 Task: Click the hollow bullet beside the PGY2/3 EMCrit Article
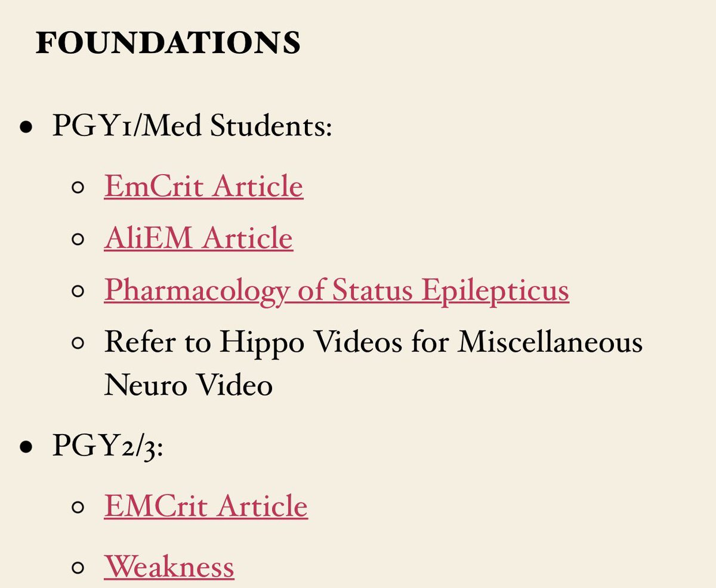tap(78, 508)
